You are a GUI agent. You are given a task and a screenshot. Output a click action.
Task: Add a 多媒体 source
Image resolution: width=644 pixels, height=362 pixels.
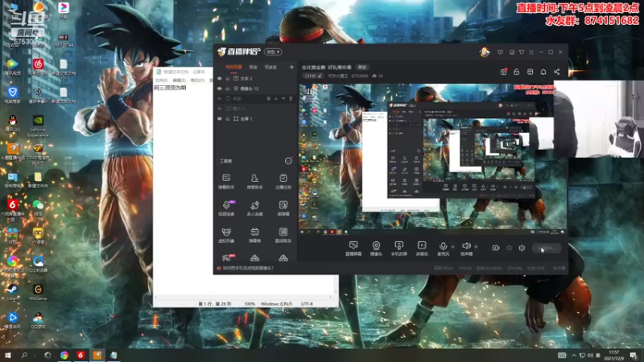(421, 249)
